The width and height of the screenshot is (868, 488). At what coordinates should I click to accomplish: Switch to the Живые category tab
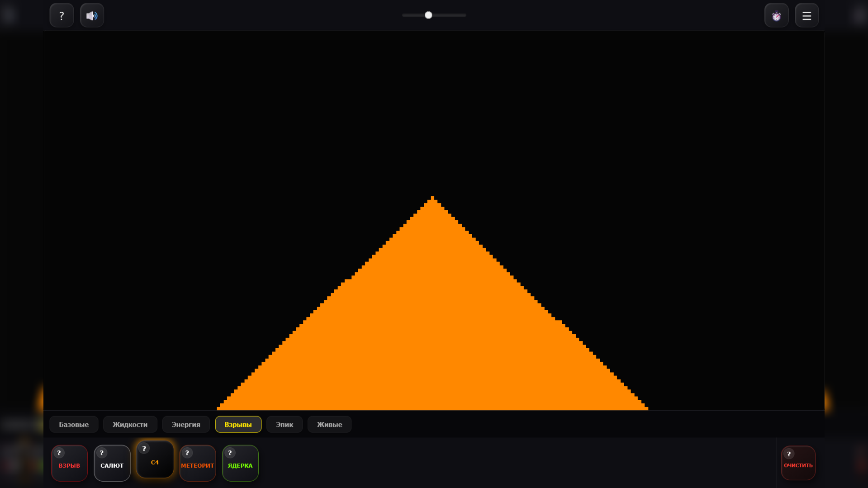coord(329,424)
